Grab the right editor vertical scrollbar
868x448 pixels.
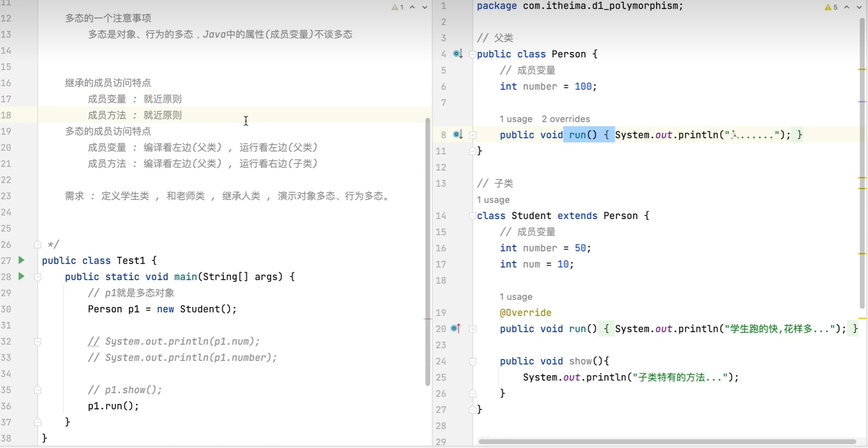tap(862, 163)
